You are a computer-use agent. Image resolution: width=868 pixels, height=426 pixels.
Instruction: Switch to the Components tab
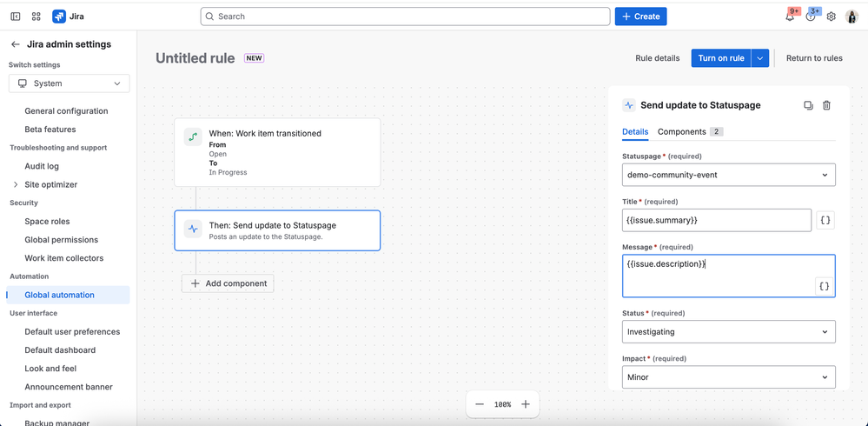point(690,132)
